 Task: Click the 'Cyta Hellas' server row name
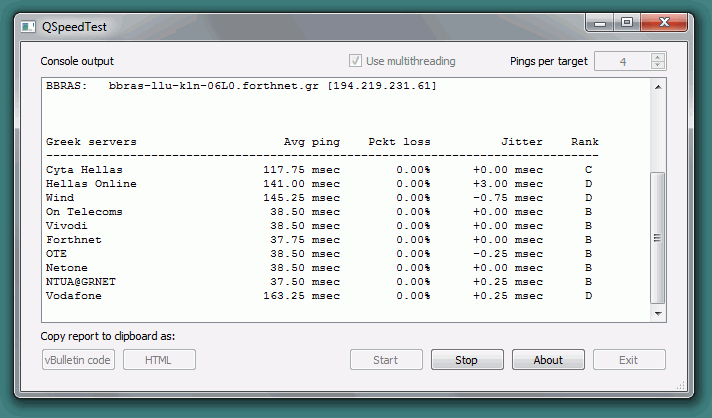[x=84, y=170]
